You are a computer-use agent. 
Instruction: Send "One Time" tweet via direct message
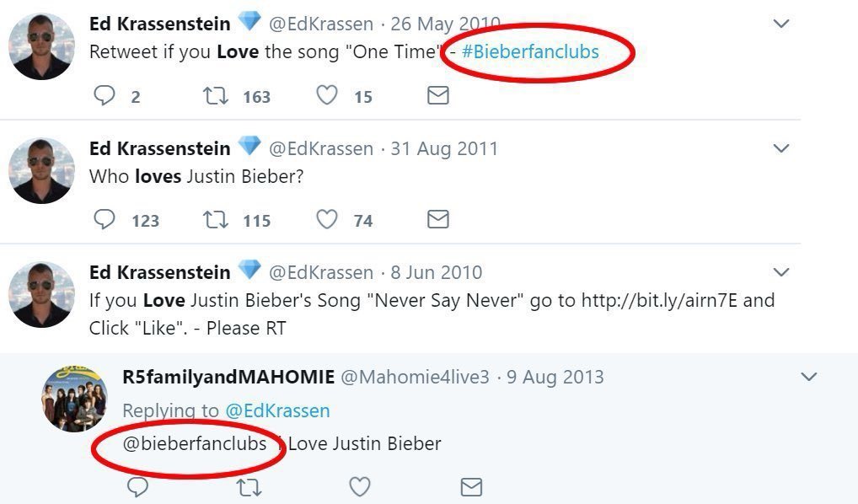point(437,96)
